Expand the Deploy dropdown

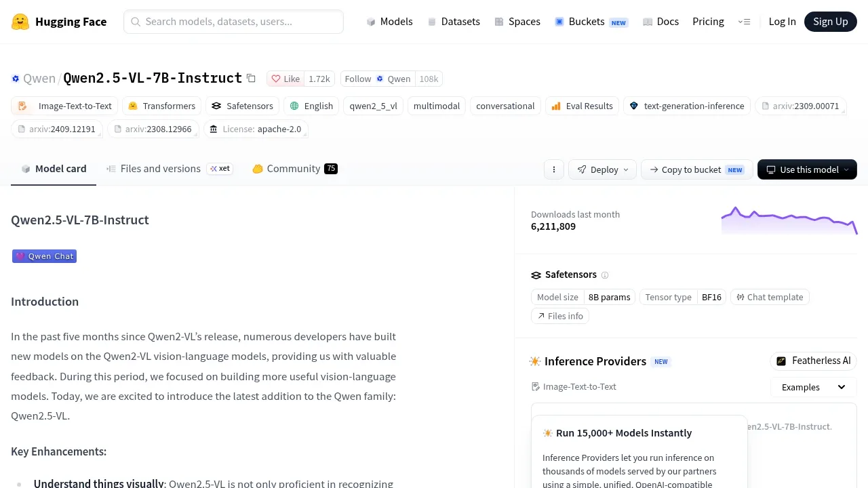(x=603, y=169)
